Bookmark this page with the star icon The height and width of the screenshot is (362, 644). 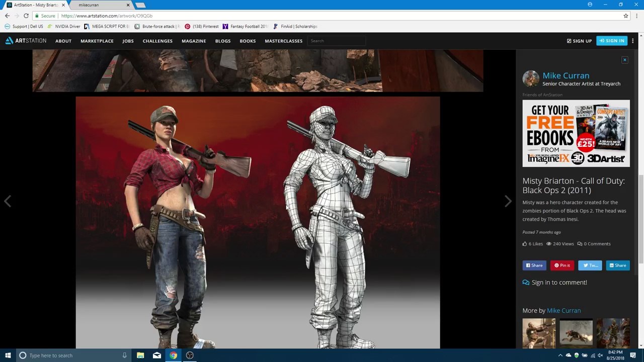tap(626, 16)
